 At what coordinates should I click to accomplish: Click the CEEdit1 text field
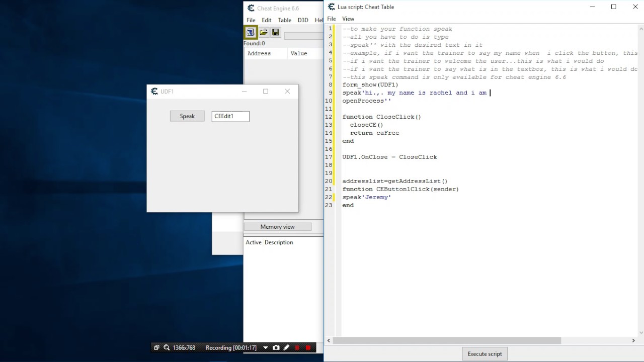[x=230, y=116]
